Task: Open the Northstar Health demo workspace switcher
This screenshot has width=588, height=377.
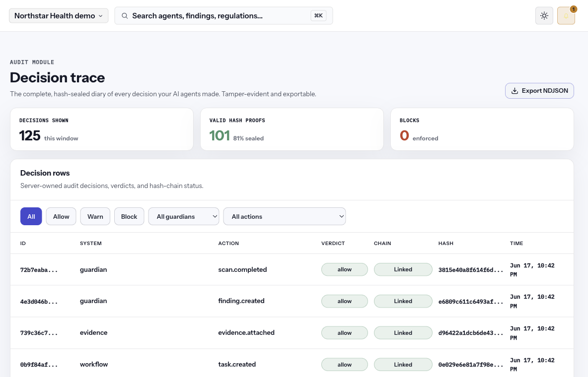Action: 59,16
